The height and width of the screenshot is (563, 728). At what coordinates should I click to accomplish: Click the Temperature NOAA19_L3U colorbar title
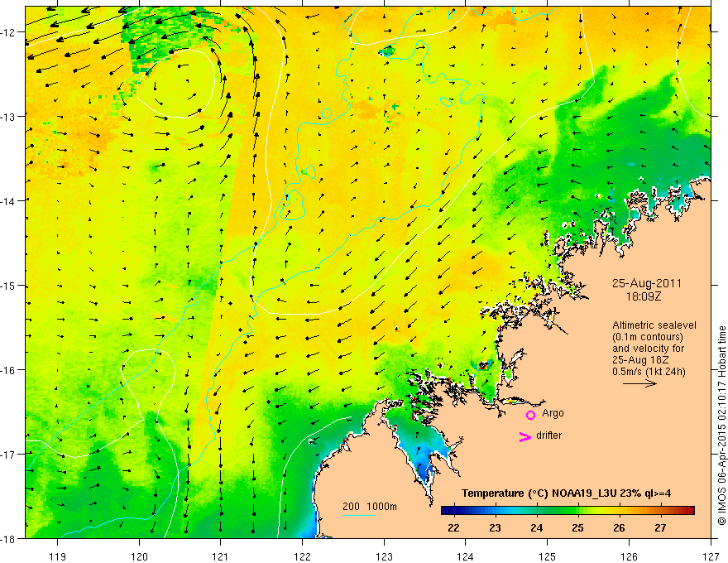(x=566, y=493)
